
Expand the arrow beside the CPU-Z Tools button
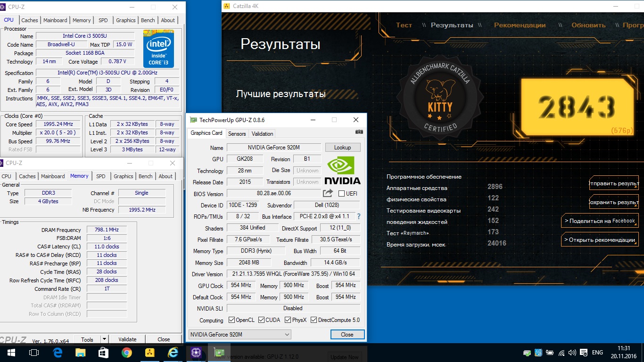click(104, 339)
